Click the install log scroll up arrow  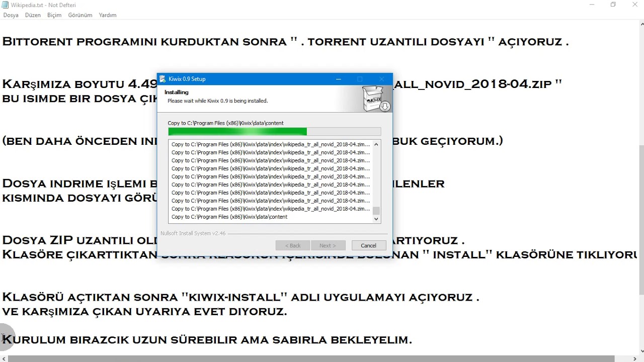[376, 144]
